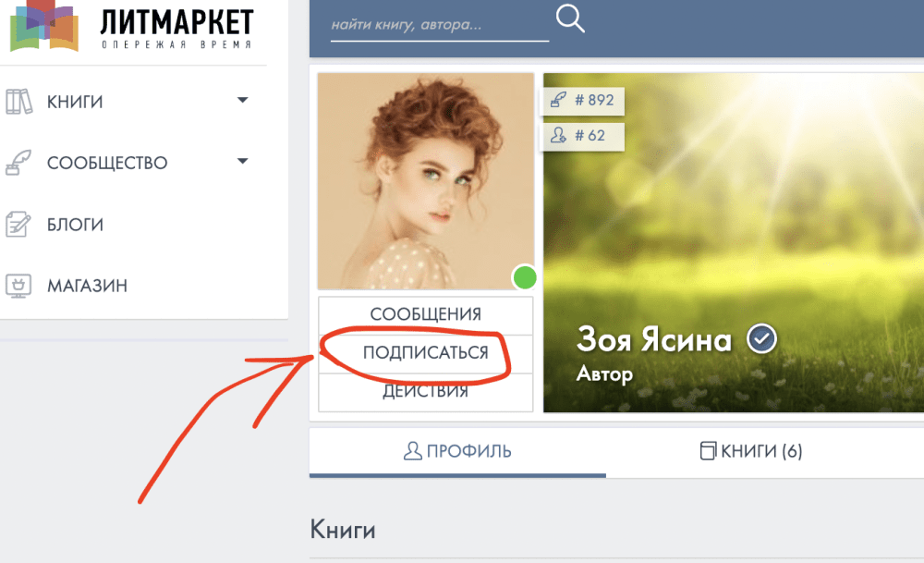This screenshot has height=563, width=924.
Task: Open СООБЩЕНИЯ messages button
Action: (425, 315)
